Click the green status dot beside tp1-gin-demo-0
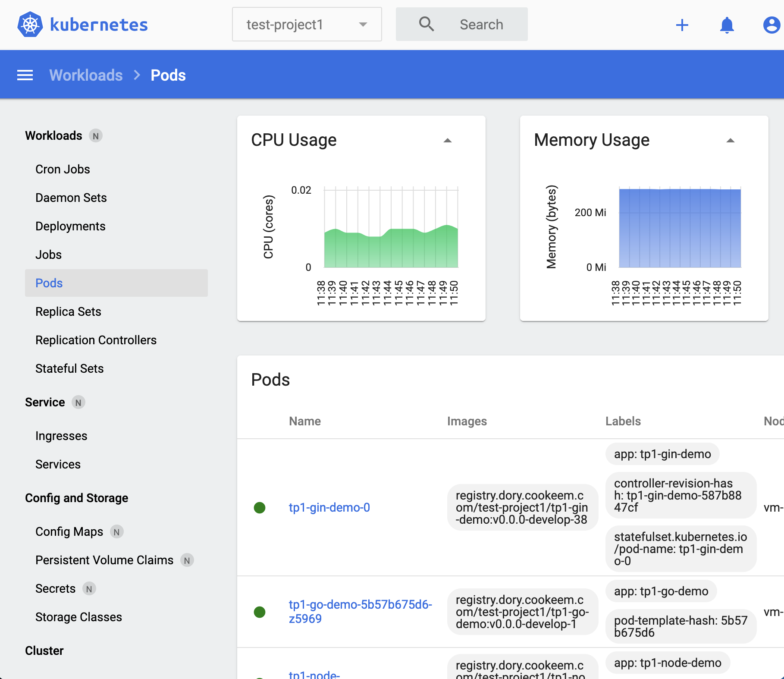This screenshot has width=784, height=679. pos(260,508)
